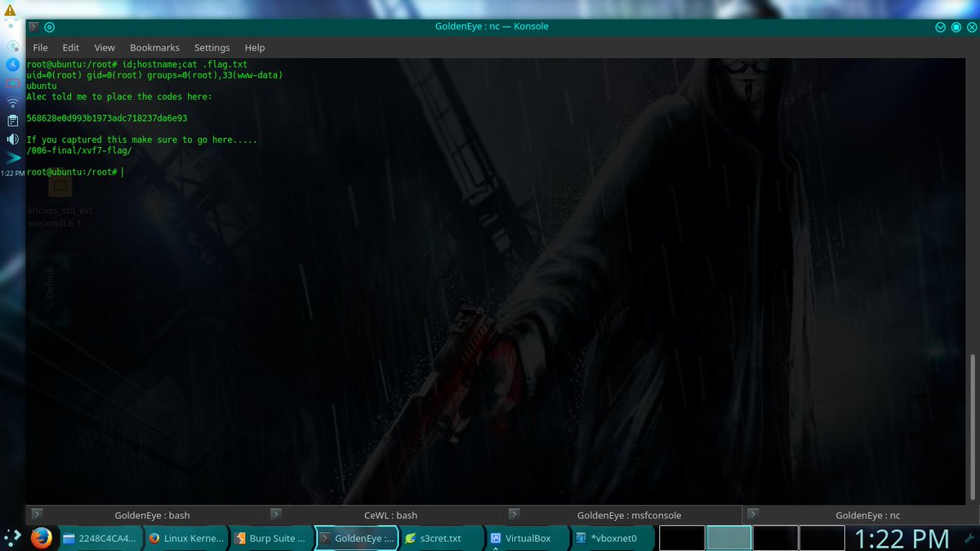Image resolution: width=980 pixels, height=551 pixels.
Task: Open the blue accessibility tray icon
Action: [12, 64]
